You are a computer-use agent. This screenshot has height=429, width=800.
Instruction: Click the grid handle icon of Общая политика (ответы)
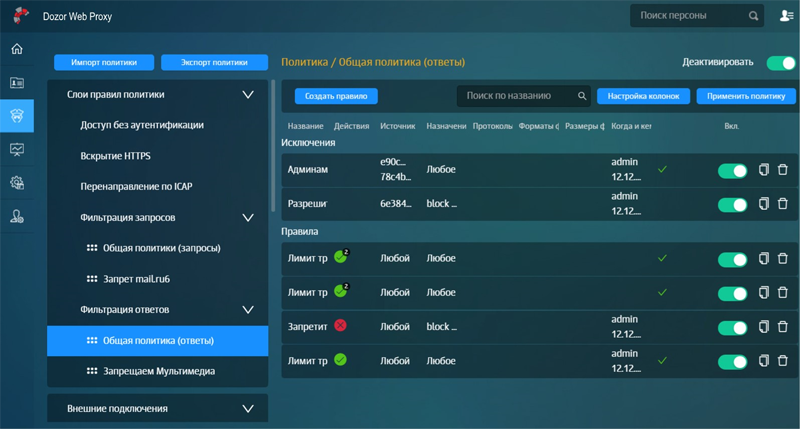(x=92, y=340)
